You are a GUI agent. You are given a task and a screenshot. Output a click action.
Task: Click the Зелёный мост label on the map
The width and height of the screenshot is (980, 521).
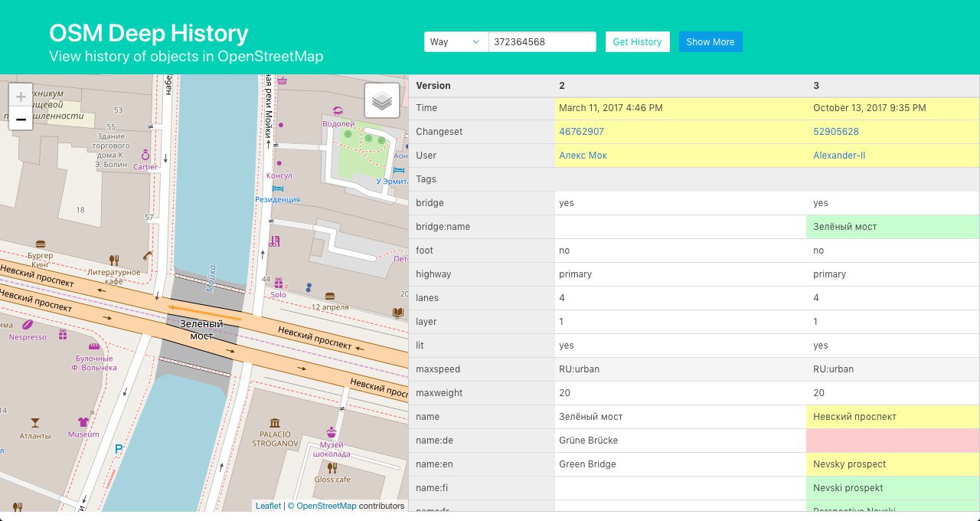coord(201,329)
